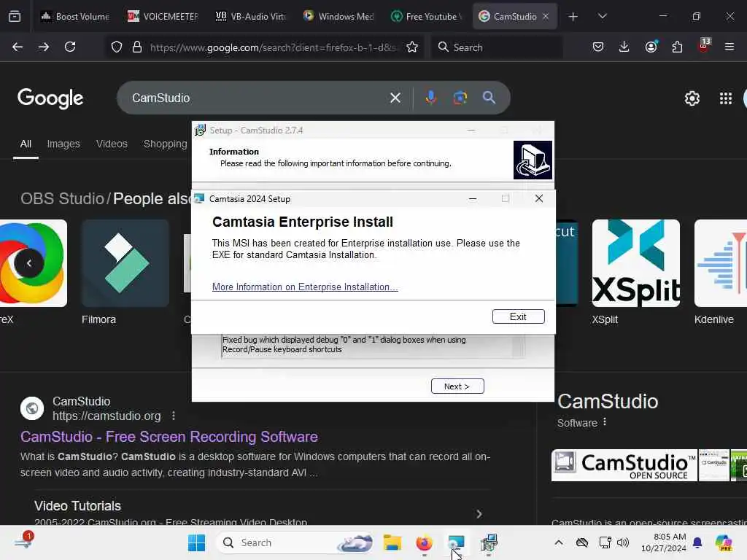This screenshot has width=747, height=560.
Task: Switch to the Windows Media tab
Action: point(338,16)
